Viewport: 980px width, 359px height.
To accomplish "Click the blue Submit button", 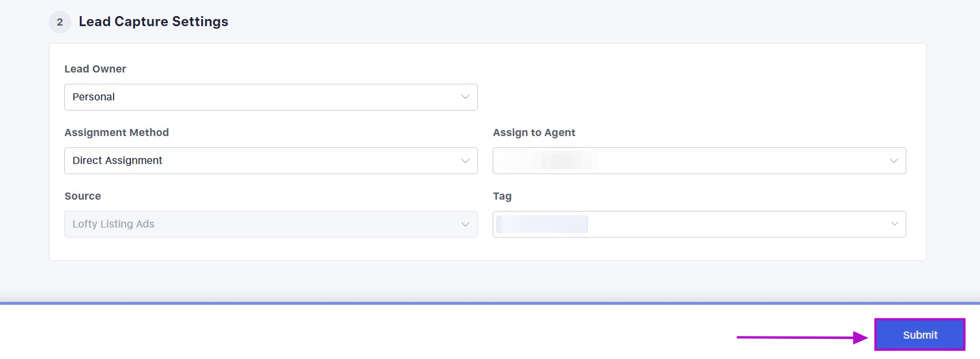I will 919,335.
